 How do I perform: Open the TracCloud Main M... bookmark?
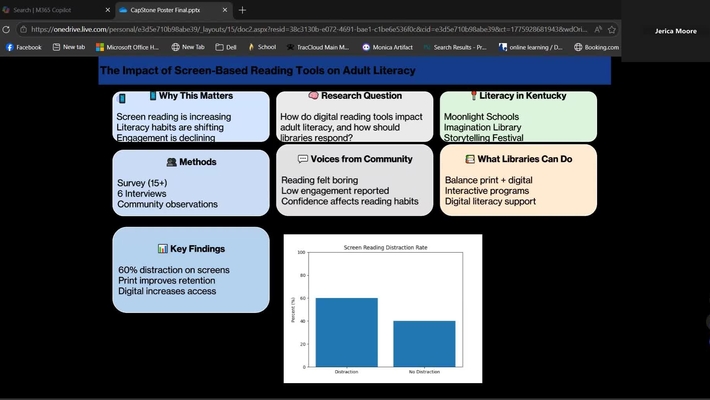pos(318,47)
